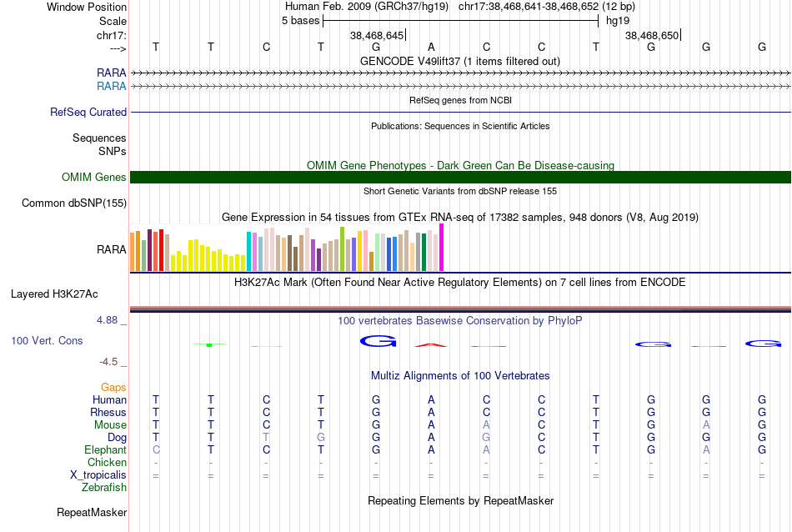Click Repeating Elements by RepeatMasker title
792x532 pixels.
click(461, 500)
